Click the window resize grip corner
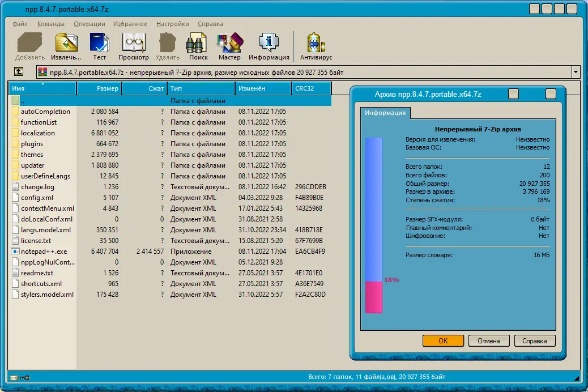 (x=576, y=378)
